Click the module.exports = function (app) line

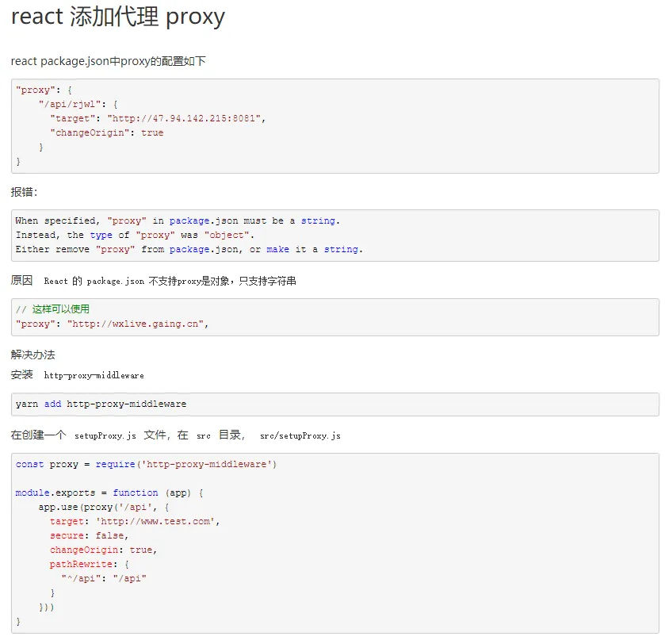pyautogui.click(x=109, y=493)
